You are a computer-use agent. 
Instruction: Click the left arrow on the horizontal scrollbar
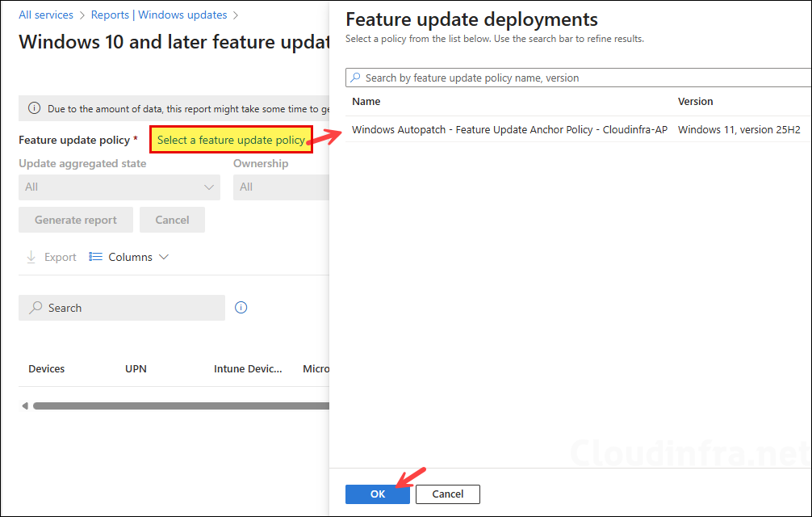coord(24,405)
